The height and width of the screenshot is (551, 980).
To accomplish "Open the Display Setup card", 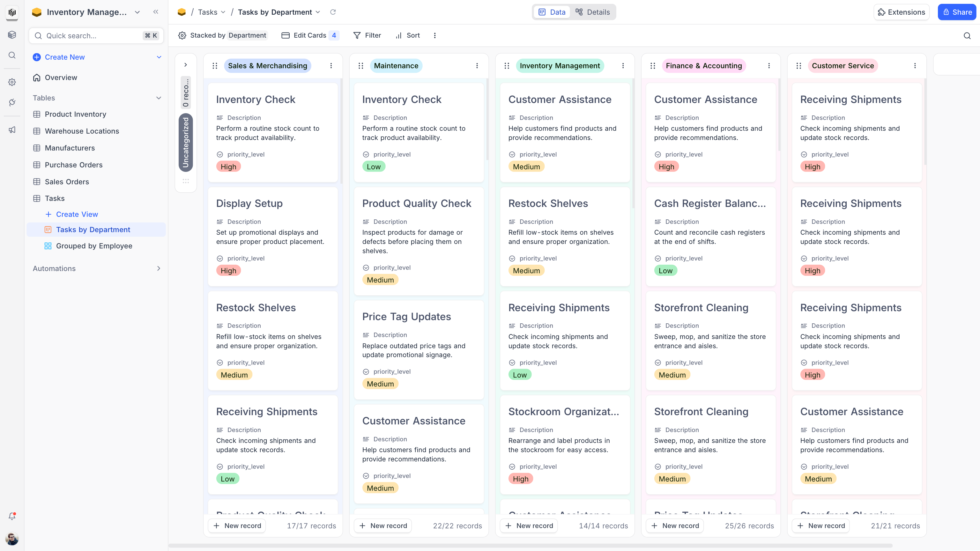I will [273, 237].
